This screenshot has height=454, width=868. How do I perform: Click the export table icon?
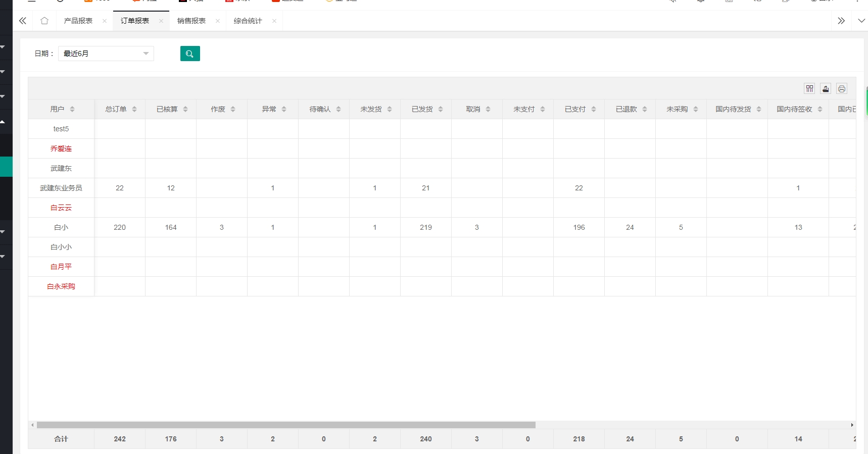[826, 89]
